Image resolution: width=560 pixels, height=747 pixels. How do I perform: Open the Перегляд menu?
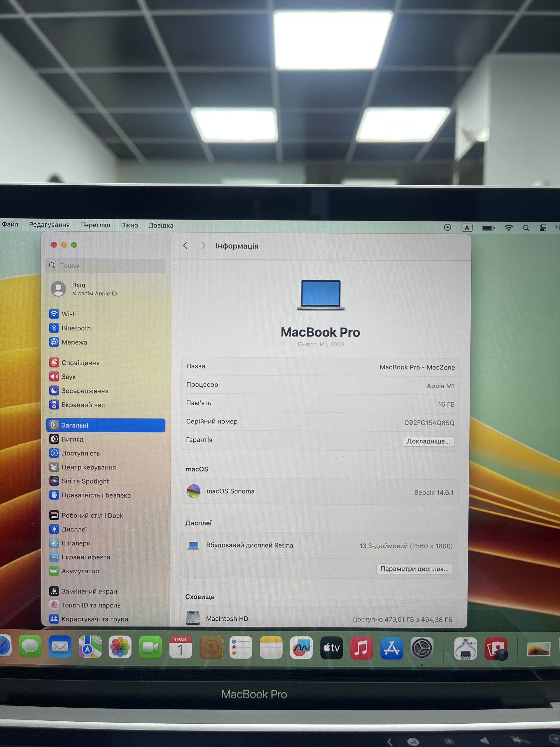(95, 225)
